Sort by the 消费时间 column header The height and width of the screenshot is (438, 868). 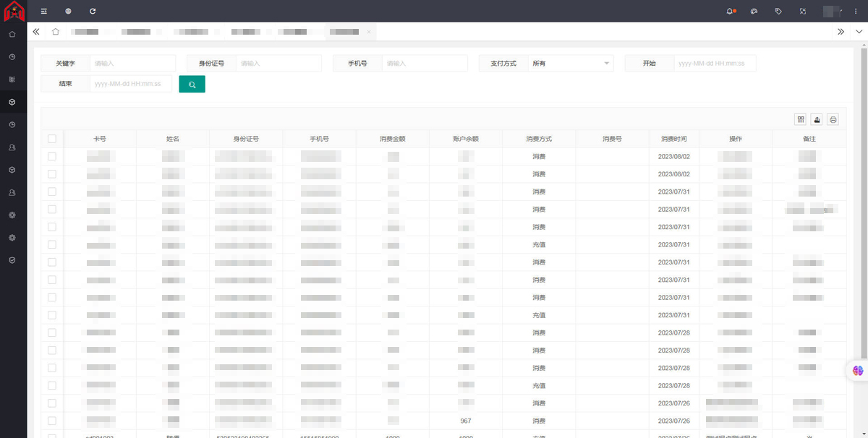673,139
